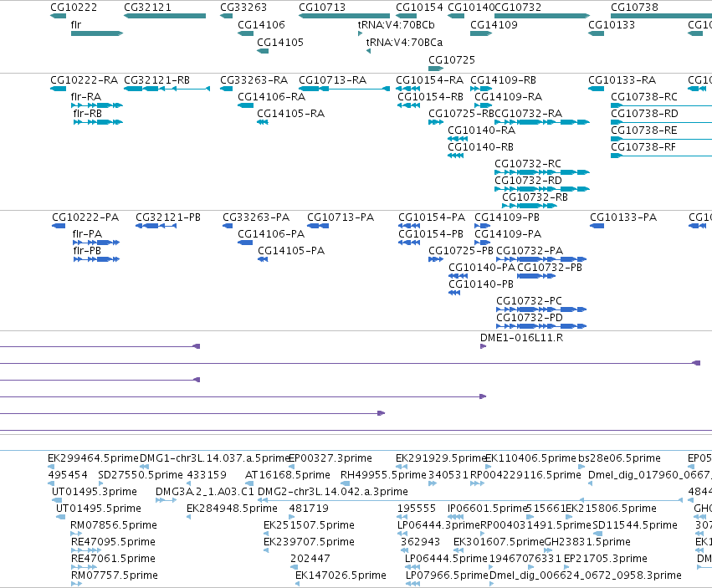
Task: Click the CG14105 gene label
Action: (x=280, y=42)
